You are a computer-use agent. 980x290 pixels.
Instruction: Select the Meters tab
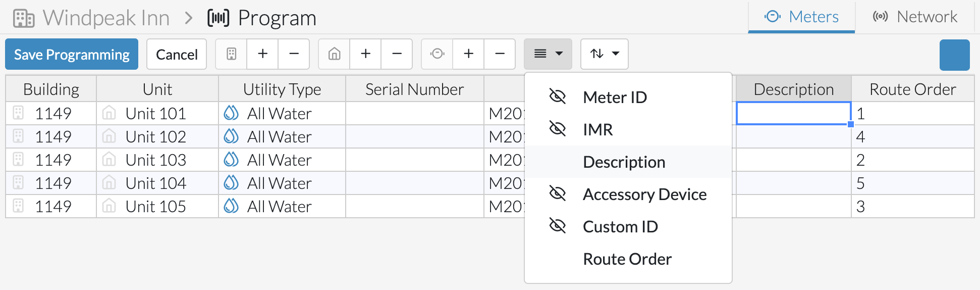(x=801, y=17)
